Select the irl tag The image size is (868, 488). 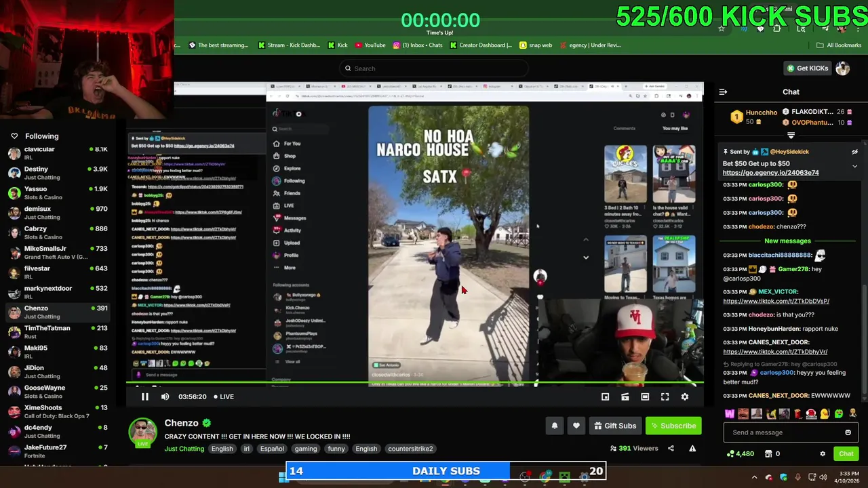pyautogui.click(x=246, y=449)
